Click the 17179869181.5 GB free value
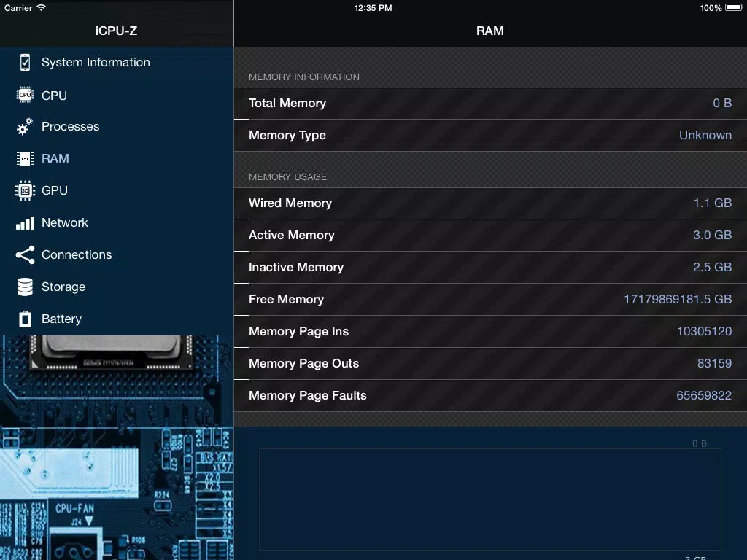 click(x=678, y=299)
